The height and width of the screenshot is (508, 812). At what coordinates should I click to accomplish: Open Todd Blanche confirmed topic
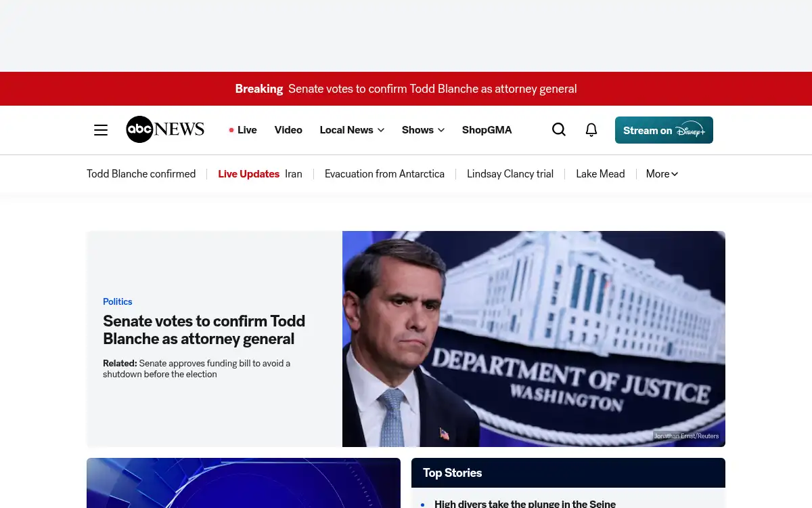click(x=141, y=174)
